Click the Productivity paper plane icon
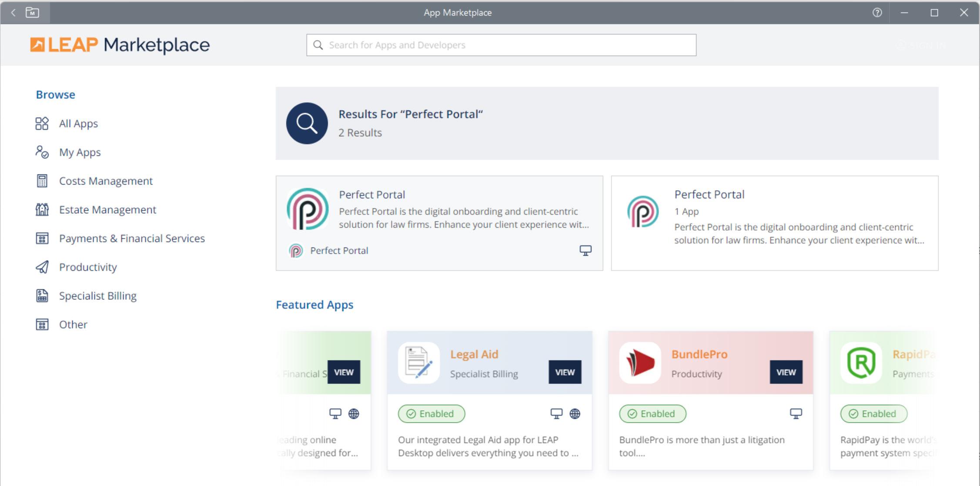Image resolution: width=980 pixels, height=486 pixels. click(x=42, y=267)
